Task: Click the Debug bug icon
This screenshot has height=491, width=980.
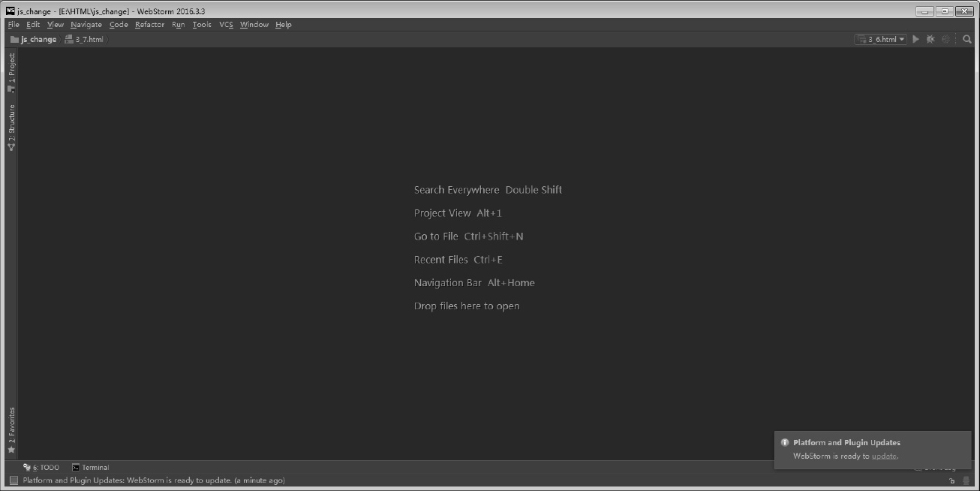Action: click(x=930, y=39)
